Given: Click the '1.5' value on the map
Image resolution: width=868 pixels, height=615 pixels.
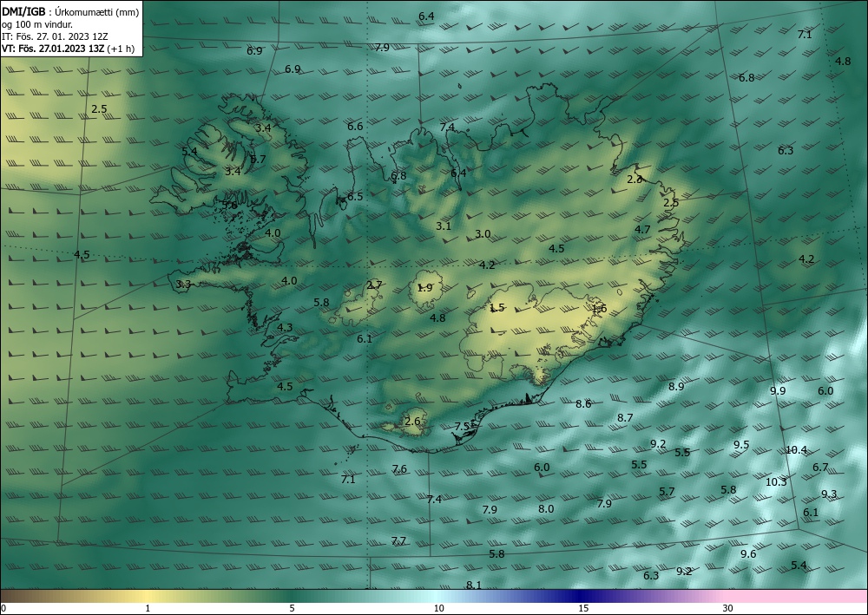Looking at the screenshot, I should point(497,308).
